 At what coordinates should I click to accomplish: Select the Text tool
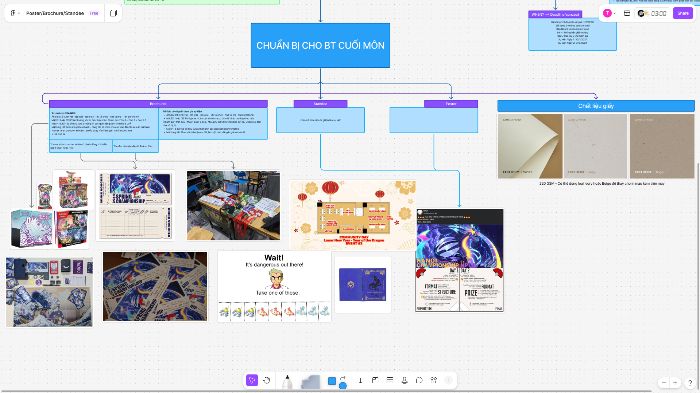tap(360, 380)
